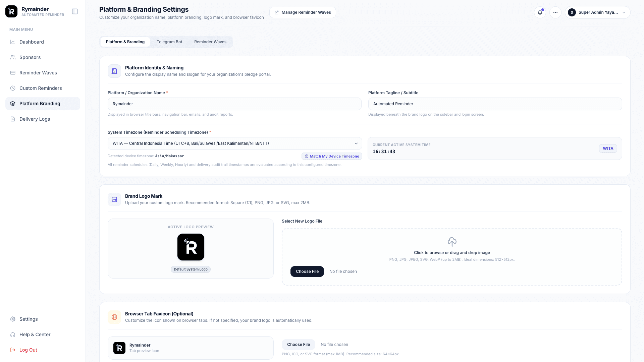Click Match My Device Timezone button
This screenshot has height=362, width=644.
(x=332, y=156)
